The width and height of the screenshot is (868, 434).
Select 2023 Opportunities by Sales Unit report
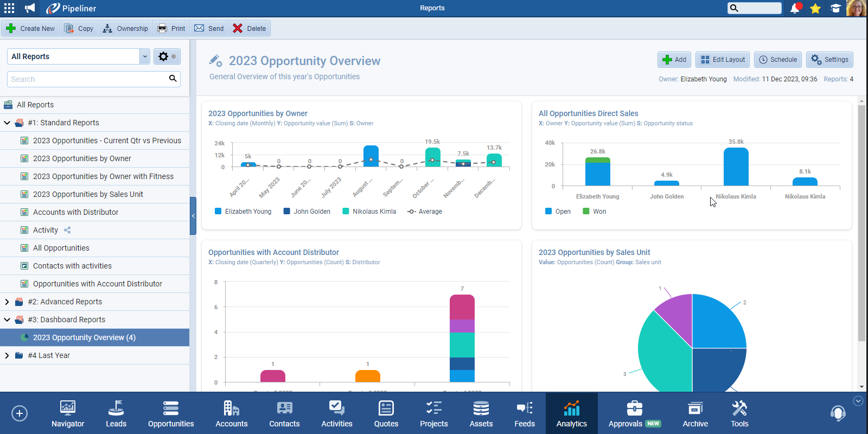point(88,194)
